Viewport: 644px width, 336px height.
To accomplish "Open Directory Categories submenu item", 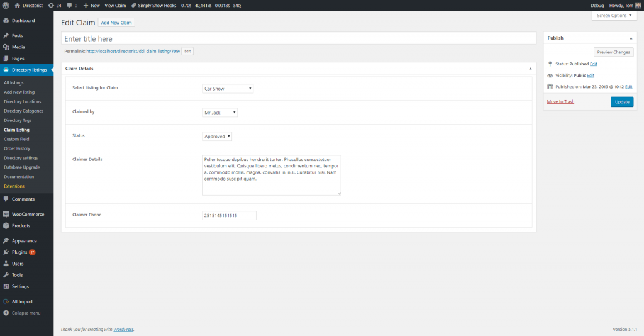I will point(23,111).
